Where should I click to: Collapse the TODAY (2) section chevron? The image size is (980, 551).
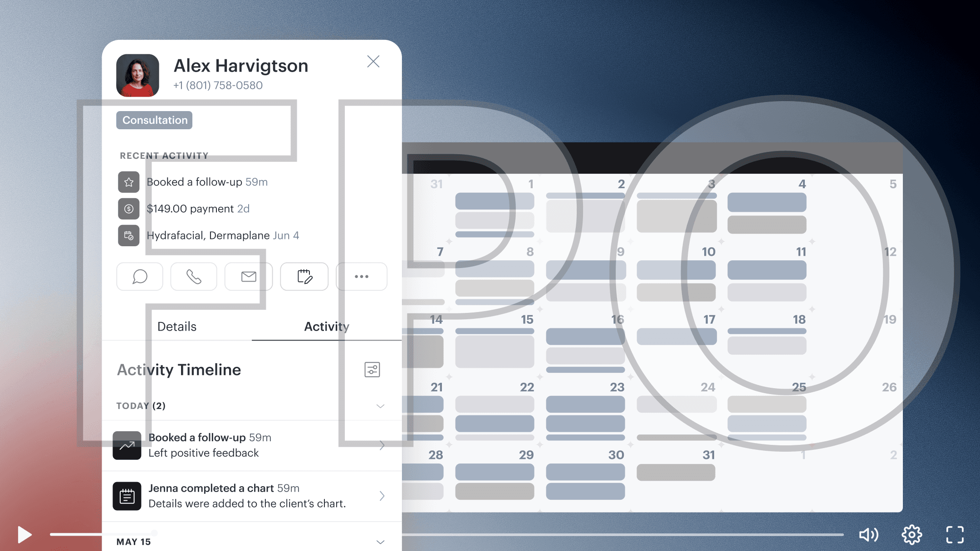(x=380, y=406)
